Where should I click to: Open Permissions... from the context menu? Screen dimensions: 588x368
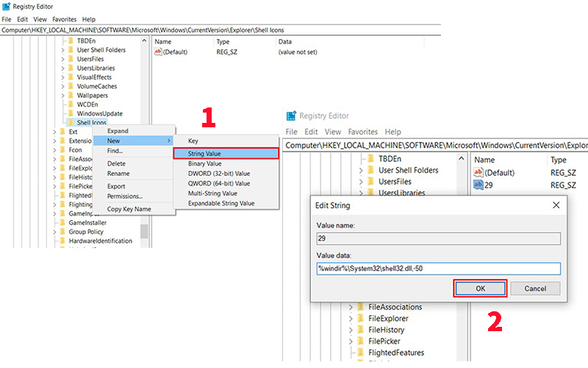coord(125,196)
